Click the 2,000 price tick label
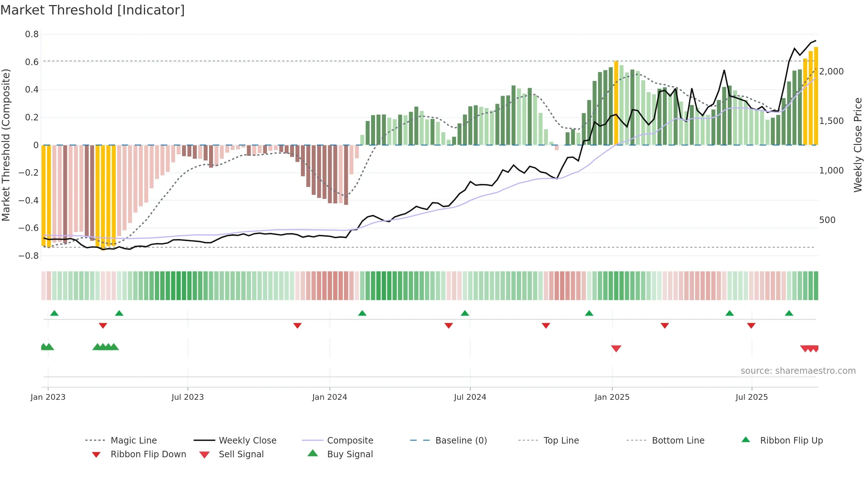 click(x=831, y=72)
